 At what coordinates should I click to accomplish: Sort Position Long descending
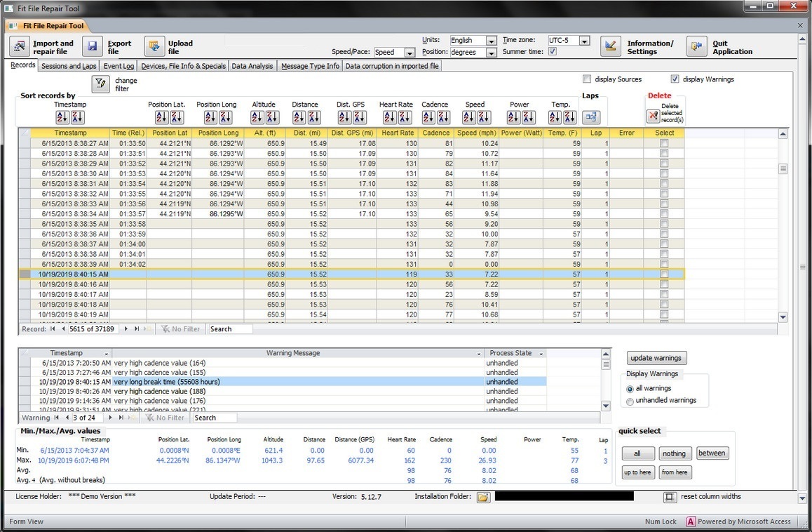(225, 117)
